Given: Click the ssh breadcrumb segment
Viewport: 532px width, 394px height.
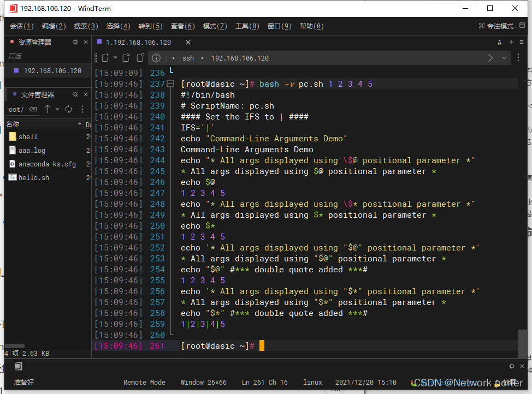Looking at the screenshot, I should click(x=188, y=58).
